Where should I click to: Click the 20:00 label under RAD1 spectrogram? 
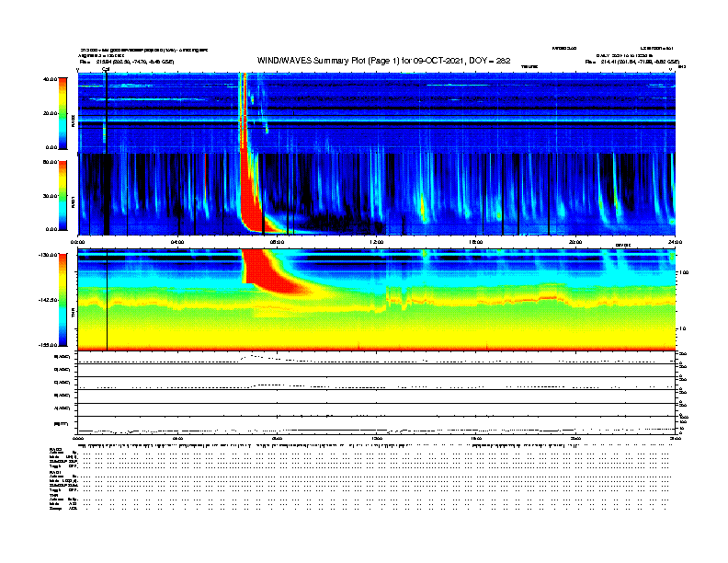pos(575,242)
